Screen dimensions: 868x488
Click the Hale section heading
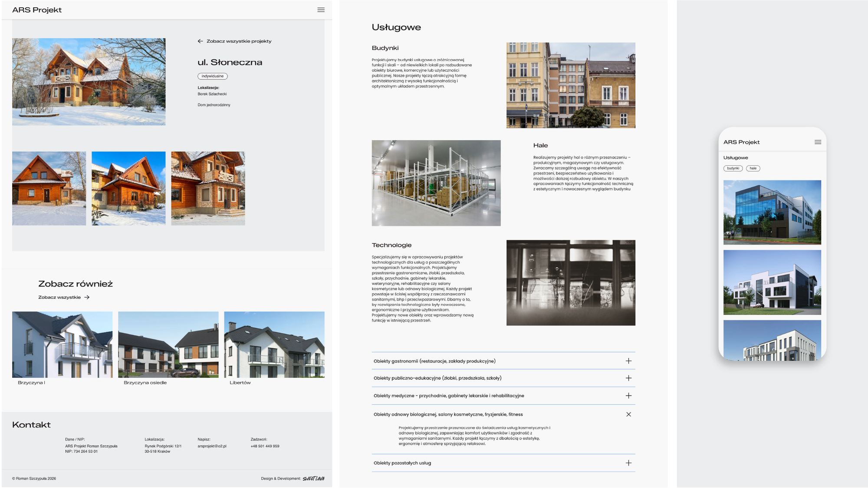540,145
